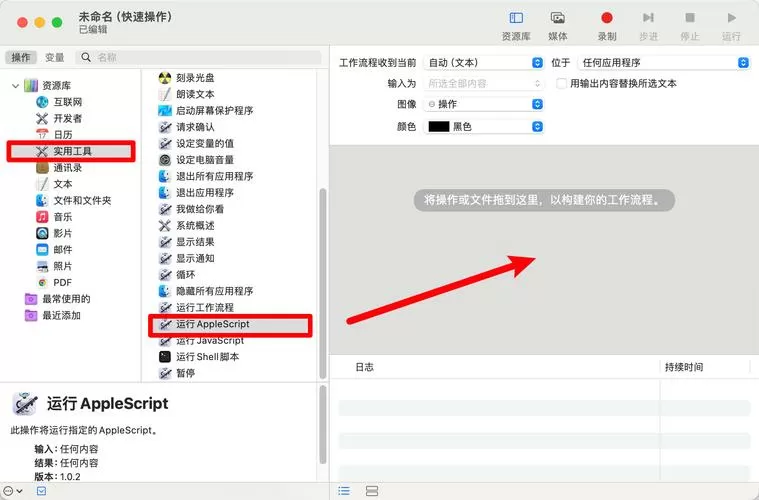Select the 设定电脑音量 action

click(196, 160)
